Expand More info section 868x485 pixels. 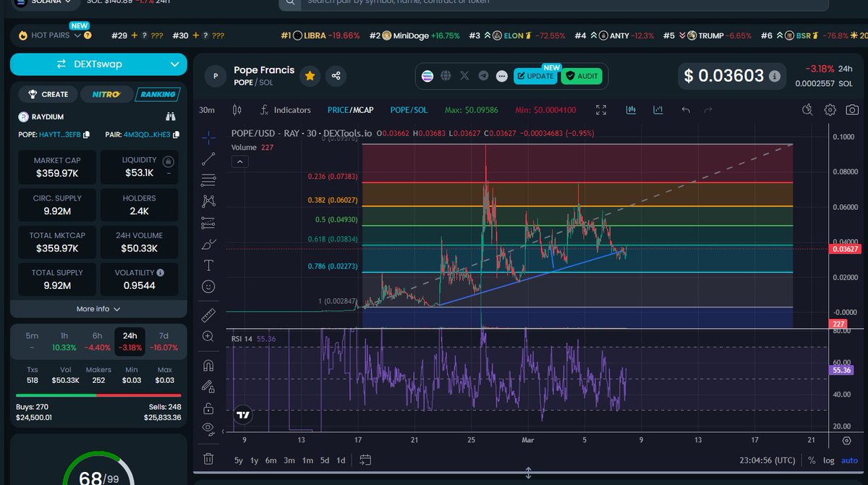pyautogui.click(x=98, y=309)
